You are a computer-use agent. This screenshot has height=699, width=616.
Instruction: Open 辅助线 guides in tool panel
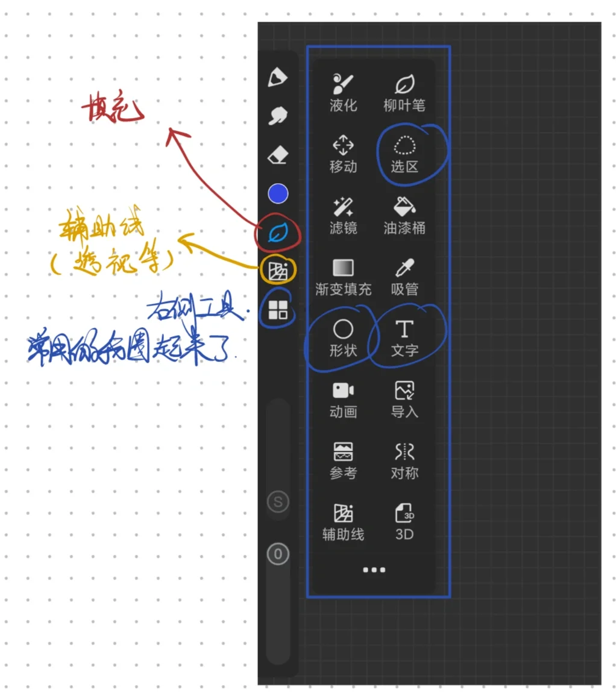343,522
